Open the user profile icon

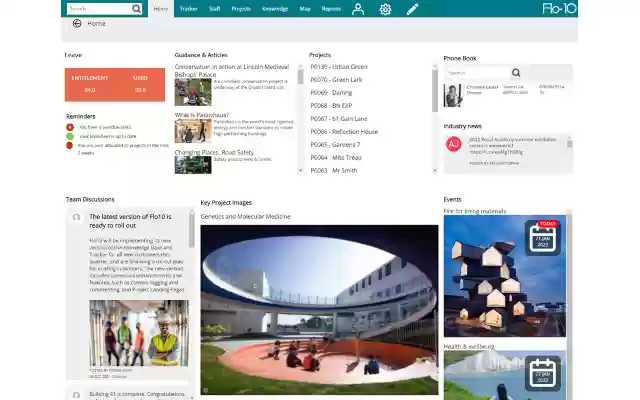(358, 9)
